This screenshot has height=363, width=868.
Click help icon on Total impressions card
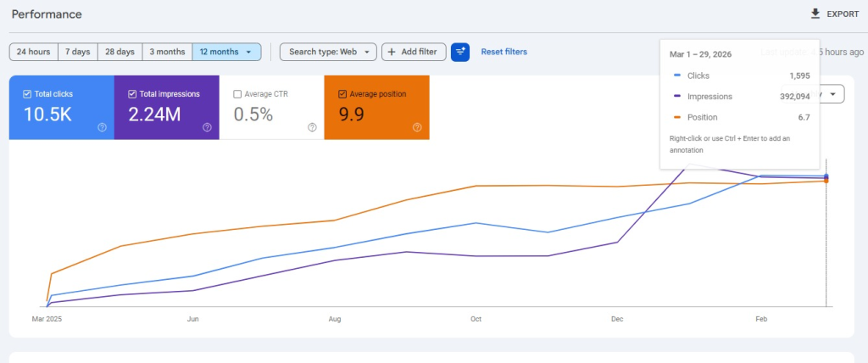click(207, 127)
